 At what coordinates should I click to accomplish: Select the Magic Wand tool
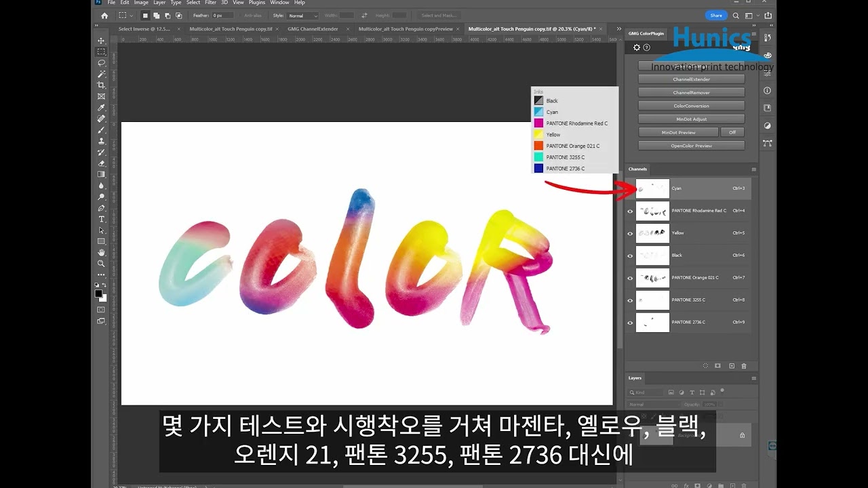point(101,74)
